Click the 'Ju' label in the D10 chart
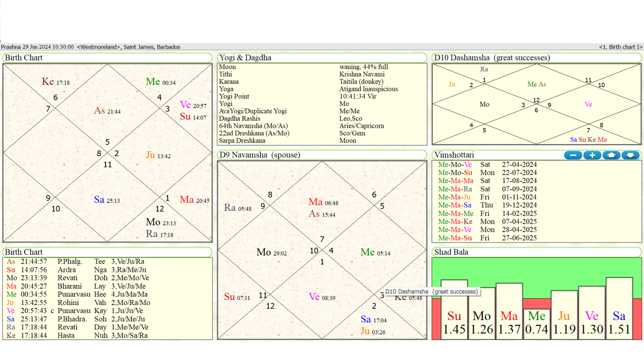 coord(452,84)
